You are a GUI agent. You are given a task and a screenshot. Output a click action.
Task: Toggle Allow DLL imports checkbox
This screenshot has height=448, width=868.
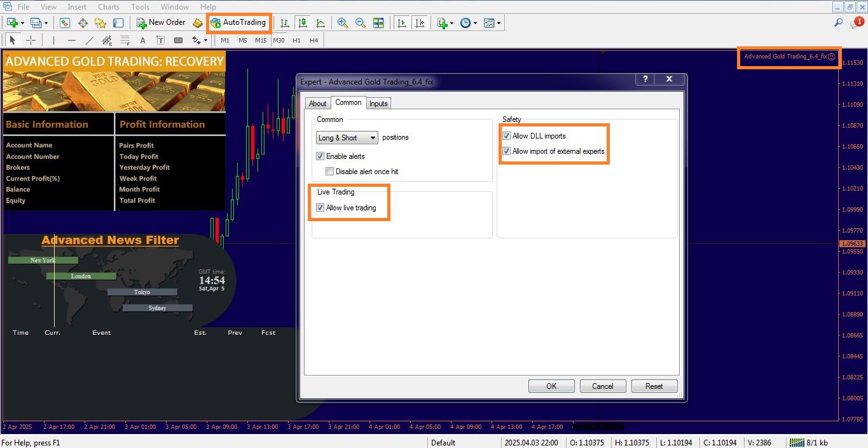tap(506, 136)
